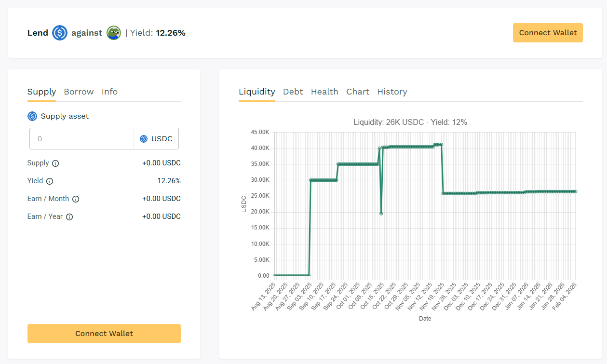
Task: Show the Debt chart tab
Action: tap(293, 92)
